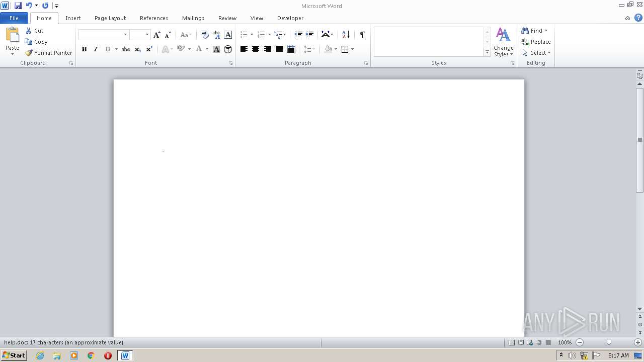Click the Undo icon in title bar
The image size is (644, 362).
tap(29, 6)
